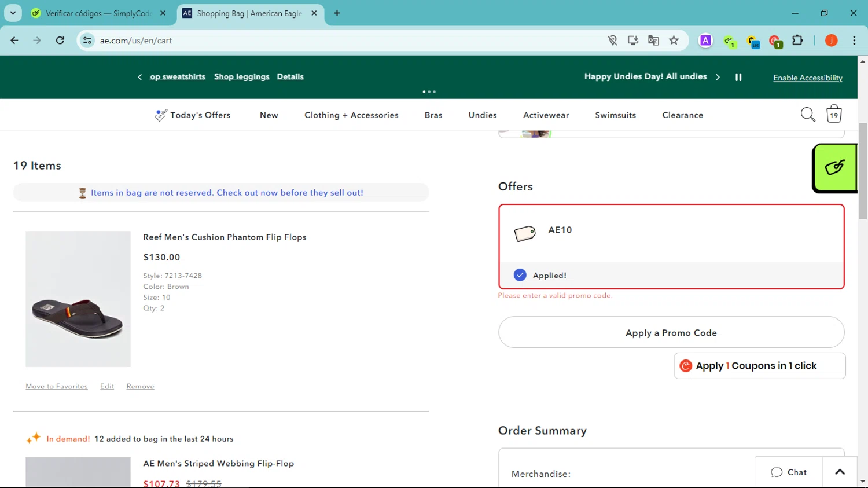Open the Reef flip flops product thumbnail
Screen dimensions: 868x488
pyautogui.click(x=78, y=299)
